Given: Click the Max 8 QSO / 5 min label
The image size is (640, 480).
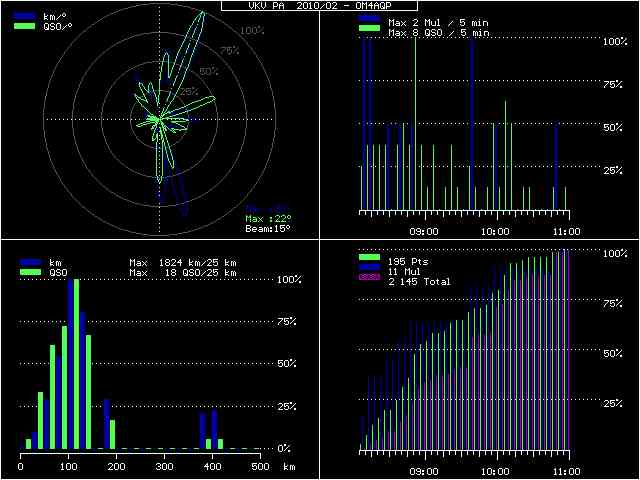Looking at the screenshot, I should [438, 33].
